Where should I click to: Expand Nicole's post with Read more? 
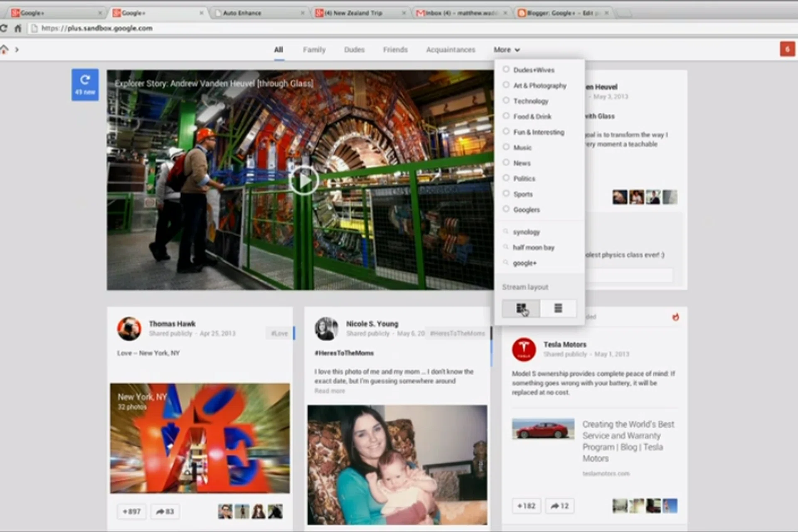[329, 391]
